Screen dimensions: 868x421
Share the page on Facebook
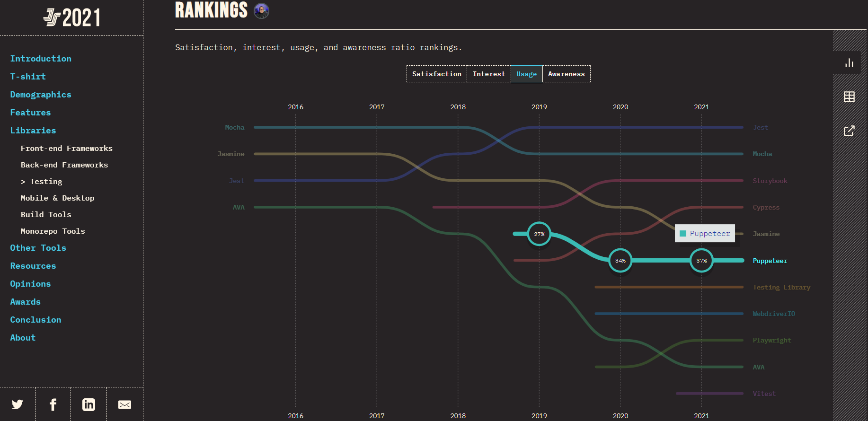click(53, 404)
